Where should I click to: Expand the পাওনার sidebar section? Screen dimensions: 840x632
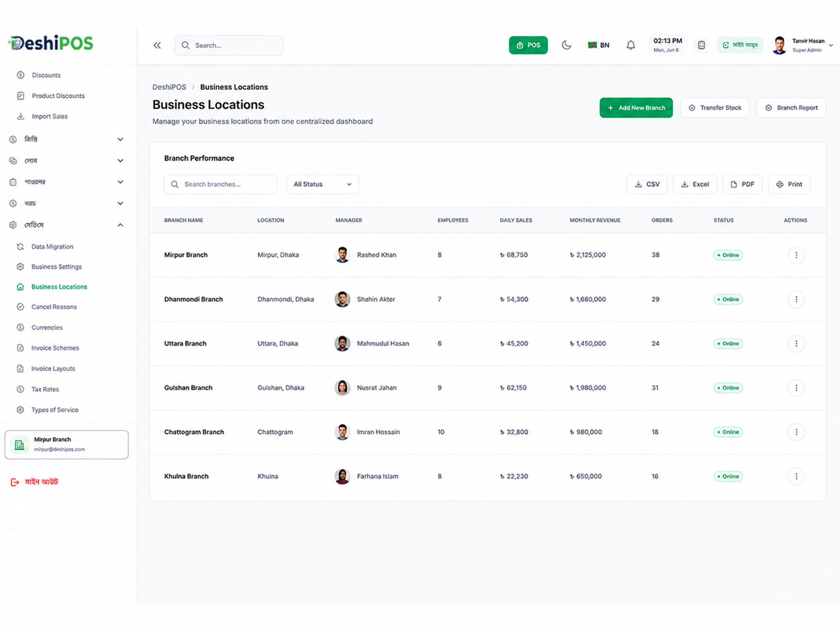(x=66, y=182)
